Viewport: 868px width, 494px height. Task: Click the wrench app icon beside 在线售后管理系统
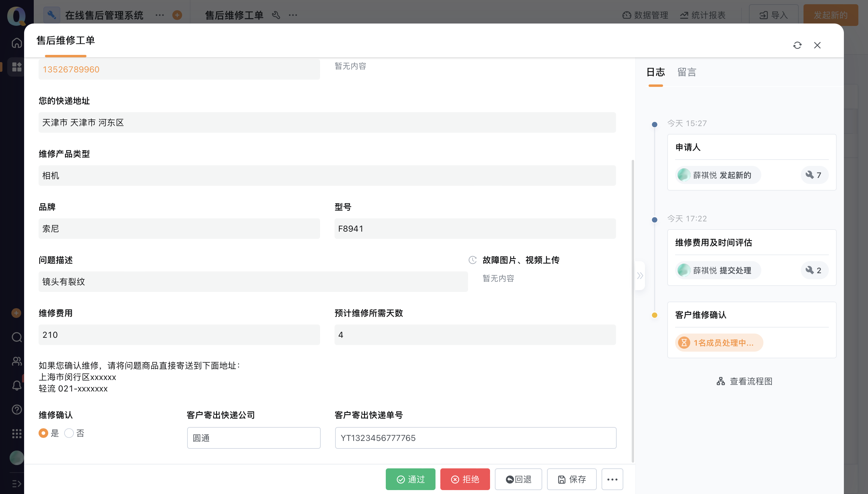(52, 15)
